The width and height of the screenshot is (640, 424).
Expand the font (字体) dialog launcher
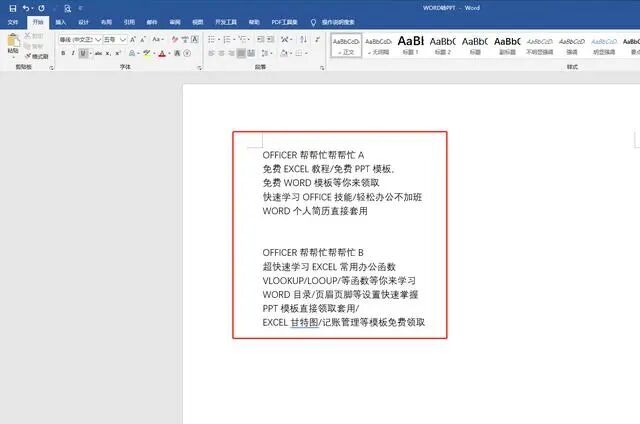tap(200, 68)
